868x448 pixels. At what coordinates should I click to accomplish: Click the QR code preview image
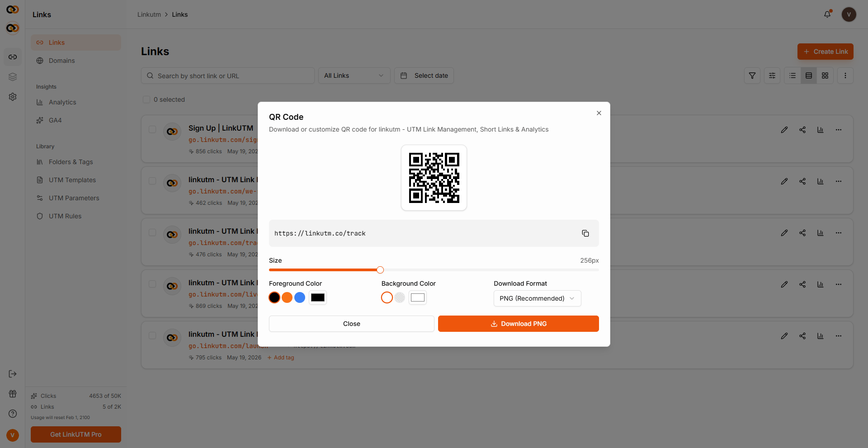point(434,178)
